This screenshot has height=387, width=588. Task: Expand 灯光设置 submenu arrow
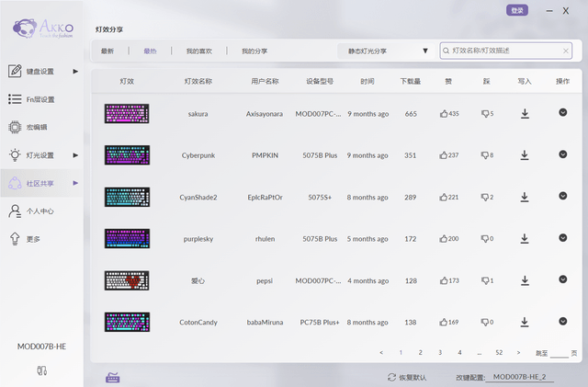75,155
